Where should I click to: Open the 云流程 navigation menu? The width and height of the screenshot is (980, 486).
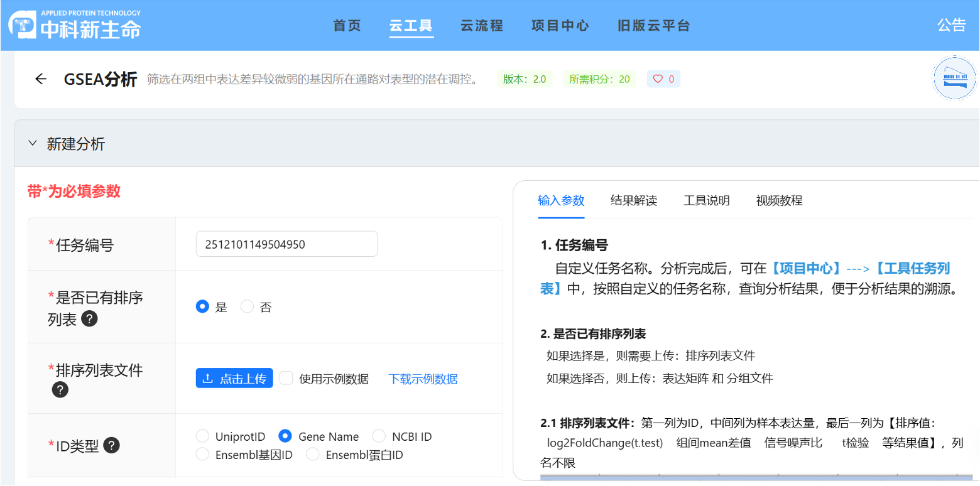481,26
